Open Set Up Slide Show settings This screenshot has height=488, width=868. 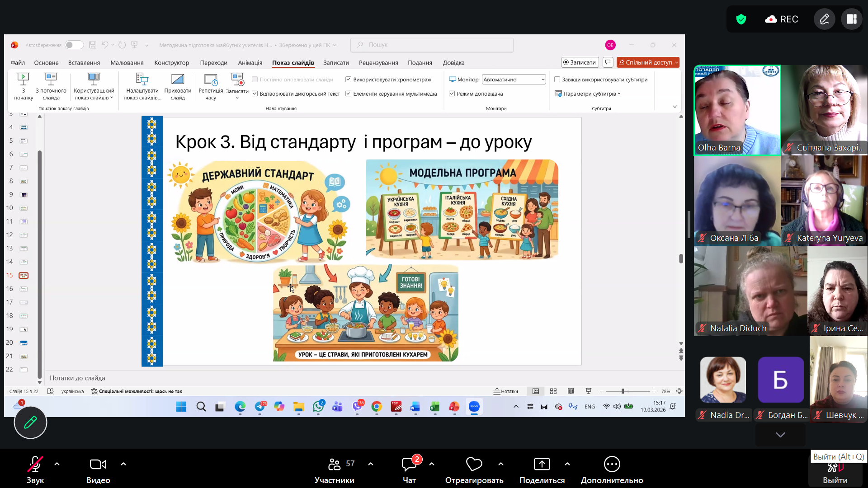[x=142, y=86]
